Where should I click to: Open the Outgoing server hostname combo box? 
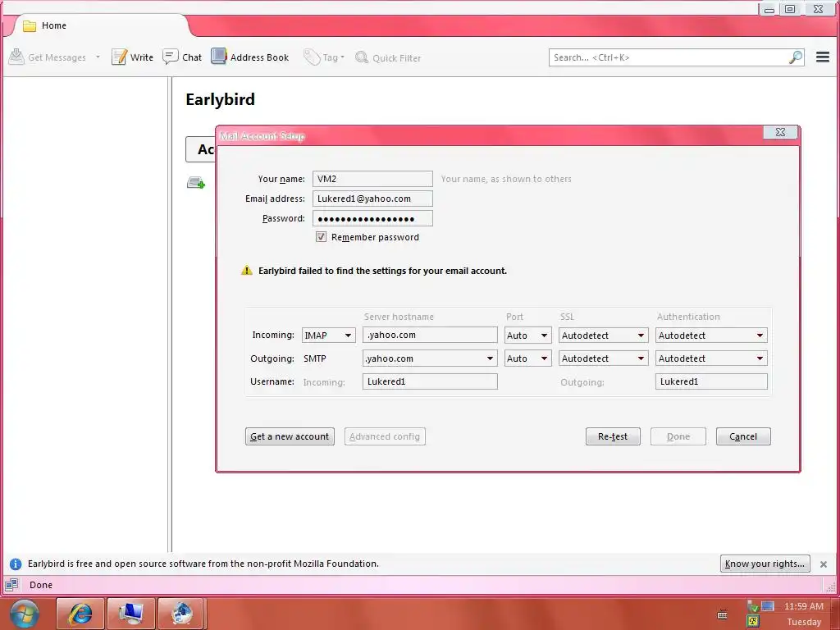pyautogui.click(x=430, y=358)
